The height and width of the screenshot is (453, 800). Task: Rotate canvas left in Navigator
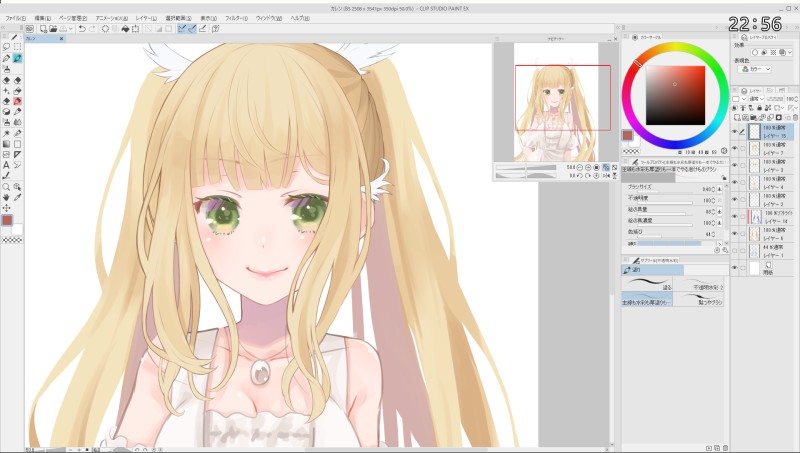[580, 175]
